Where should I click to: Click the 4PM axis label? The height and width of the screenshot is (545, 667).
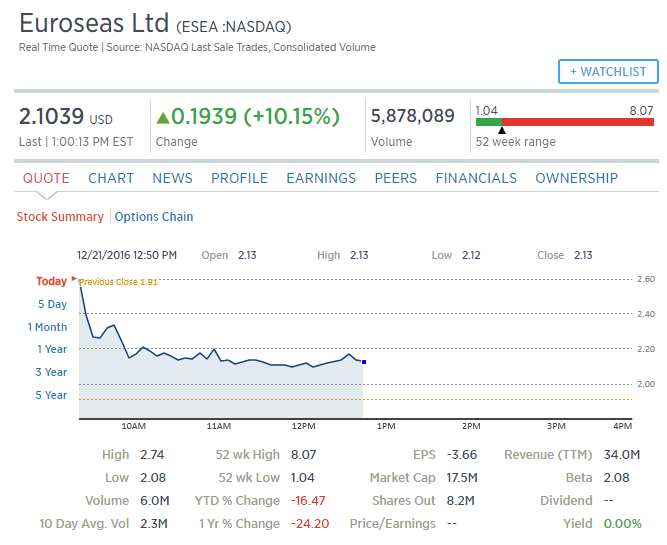[623, 426]
